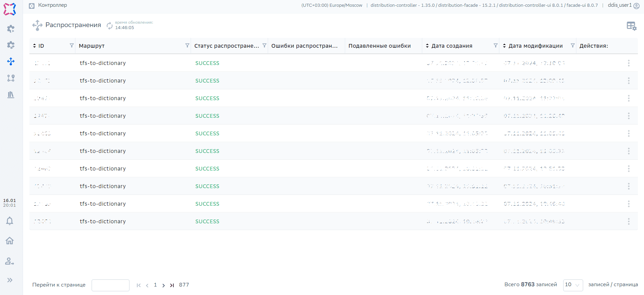Jump to the last page button

point(172,285)
